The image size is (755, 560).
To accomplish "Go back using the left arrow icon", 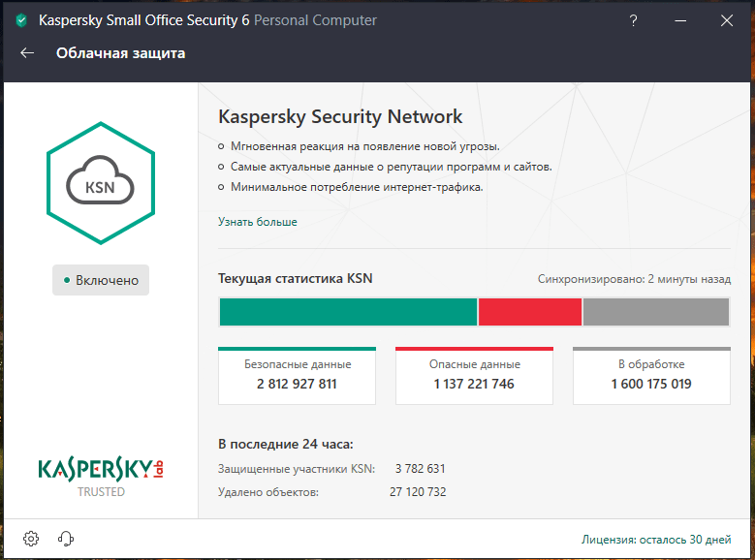I will 27,53.
